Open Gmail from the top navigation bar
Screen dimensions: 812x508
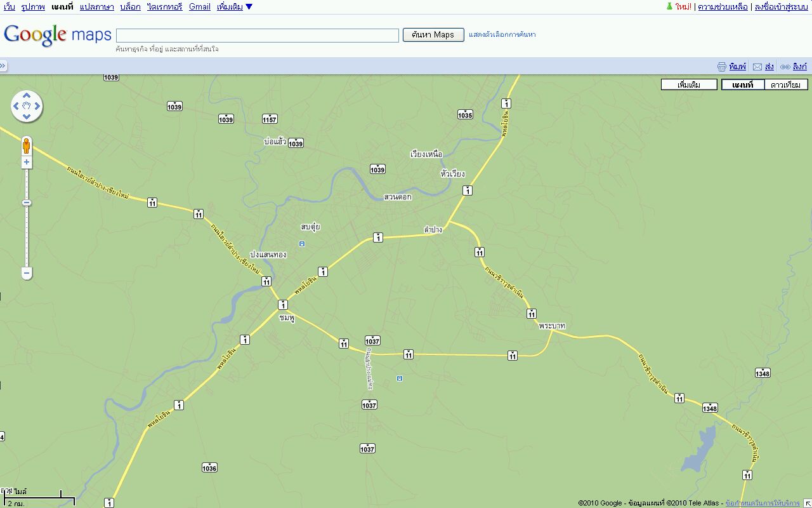(x=199, y=7)
